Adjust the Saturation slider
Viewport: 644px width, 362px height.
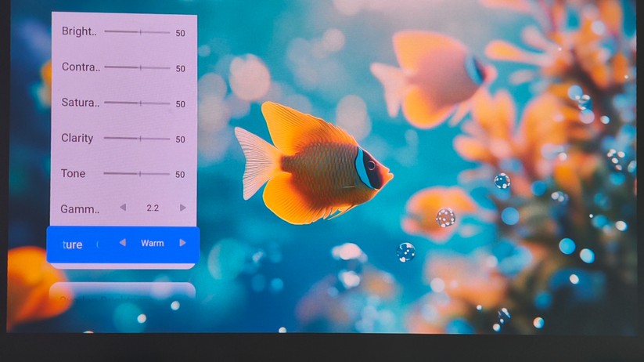[x=137, y=103]
